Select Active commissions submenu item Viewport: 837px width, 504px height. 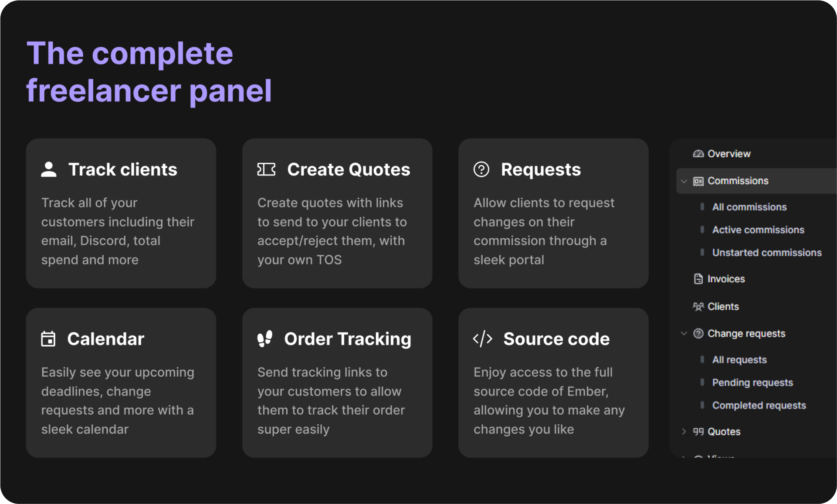tap(758, 230)
